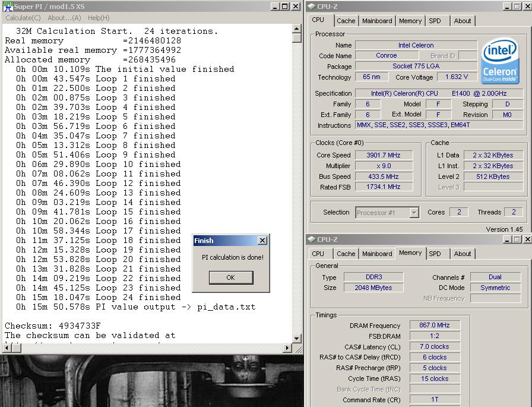The height and width of the screenshot is (407, 532).
Task: Click the Checksum: 4934733F line
Action: coord(53,326)
